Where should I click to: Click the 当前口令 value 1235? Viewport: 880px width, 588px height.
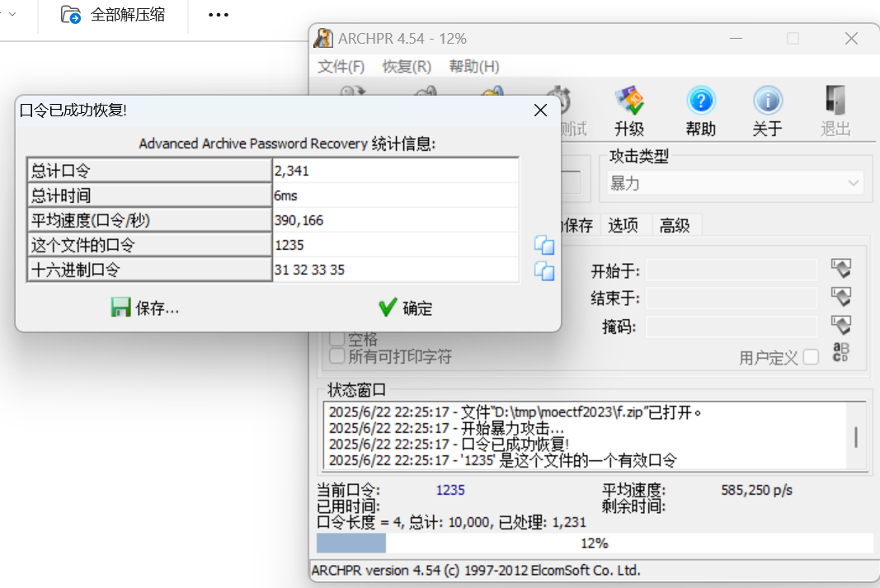[450, 490]
